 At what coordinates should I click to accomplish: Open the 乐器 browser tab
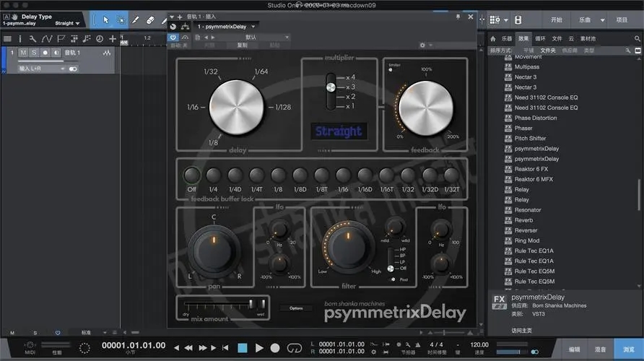coord(507,38)
